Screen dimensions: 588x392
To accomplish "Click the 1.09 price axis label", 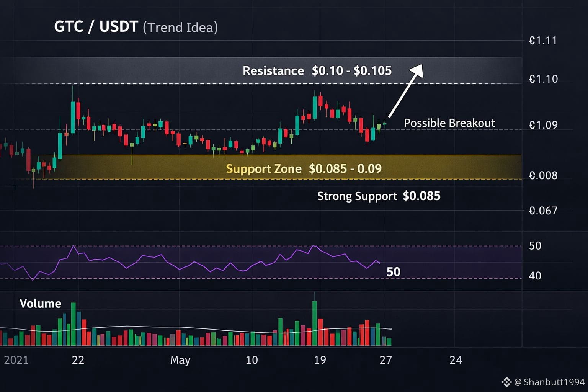I will point(543,125).
